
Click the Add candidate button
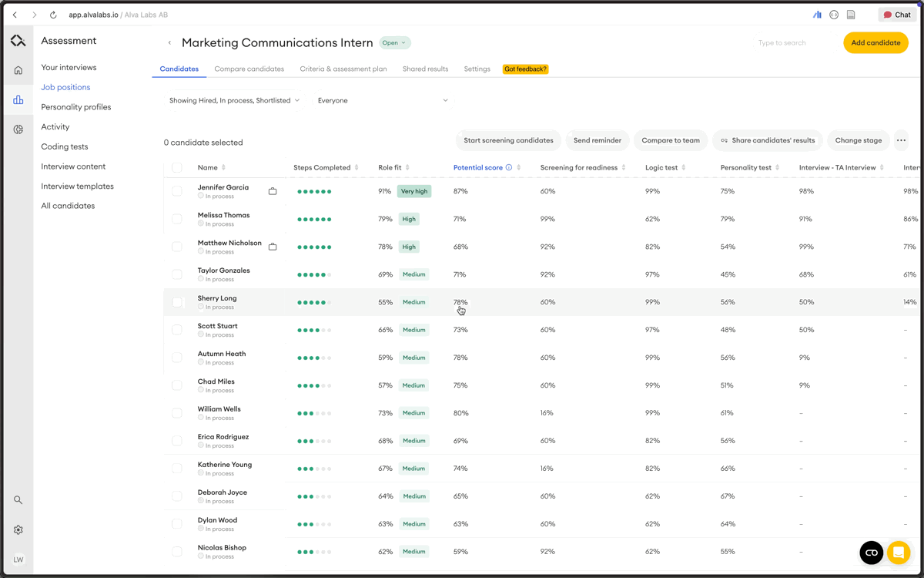[x=875, y=43]
